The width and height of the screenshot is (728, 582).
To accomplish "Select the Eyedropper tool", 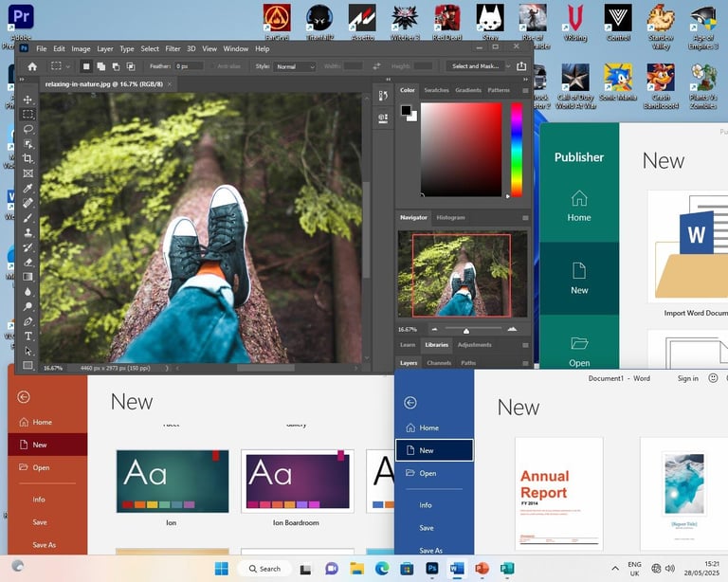I will pyautogui.click(x=27, y=188).
